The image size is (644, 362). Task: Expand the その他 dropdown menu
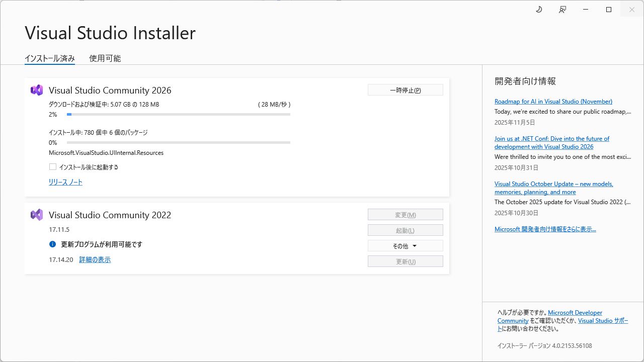(405, 246)
